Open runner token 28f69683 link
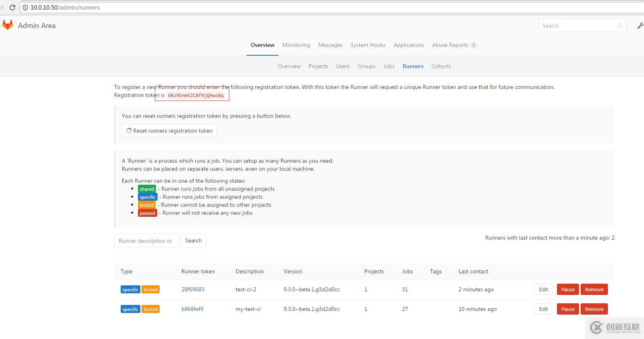The image size is (644, 339). click(193, 289)
